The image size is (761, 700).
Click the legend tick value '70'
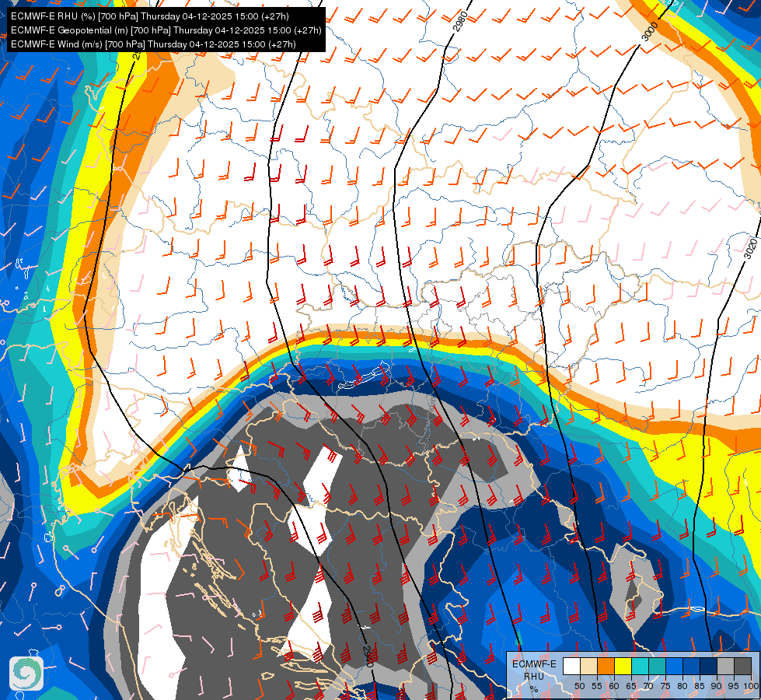[x=648, y=686]
